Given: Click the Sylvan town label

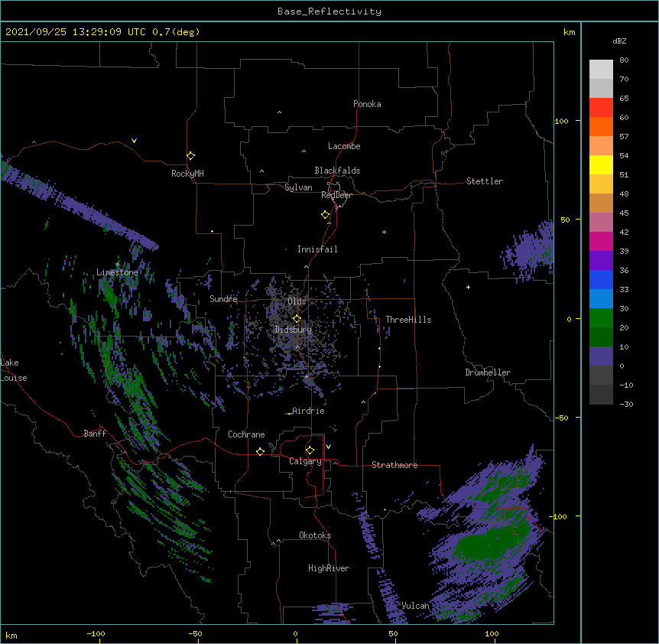Looking at the screenshot, I should (x=298, y=187).
